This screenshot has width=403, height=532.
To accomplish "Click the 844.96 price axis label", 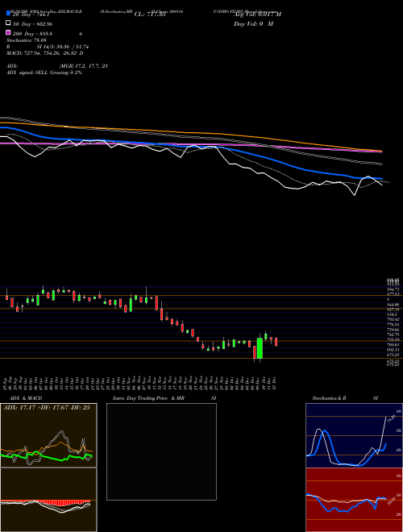I will click(x=393, y=305).
